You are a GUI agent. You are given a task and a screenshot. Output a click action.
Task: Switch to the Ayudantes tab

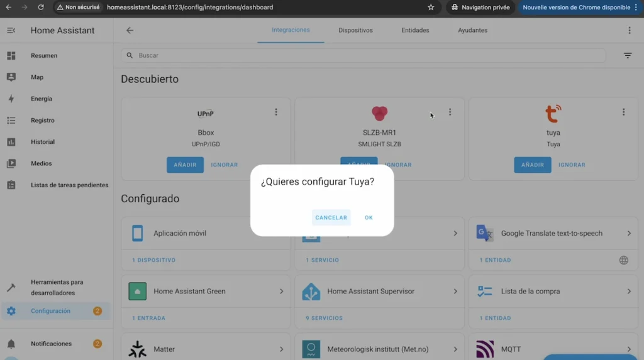coord(472,30)
